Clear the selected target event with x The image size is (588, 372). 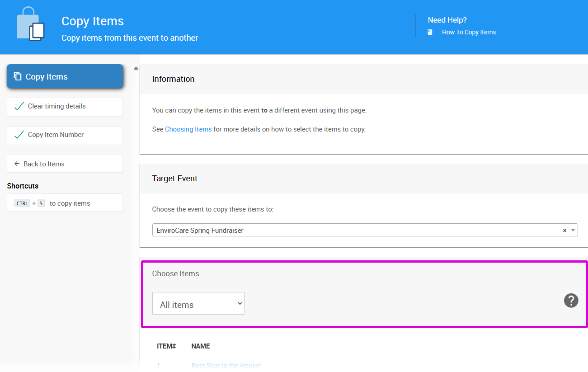(564, 231)
